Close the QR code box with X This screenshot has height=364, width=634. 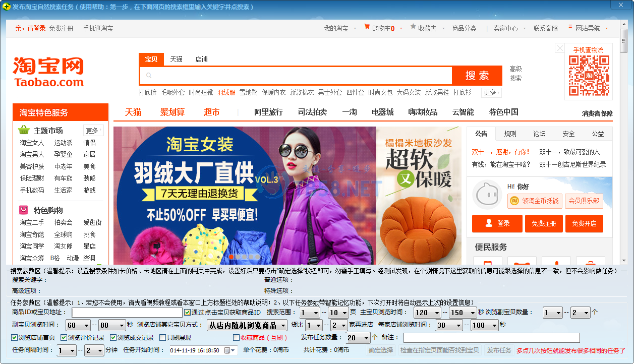(559, 48)
